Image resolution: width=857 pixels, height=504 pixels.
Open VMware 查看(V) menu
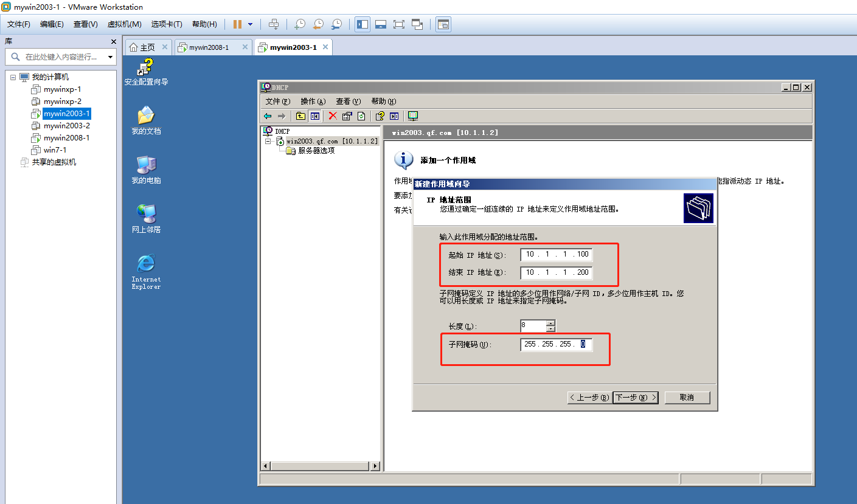click(x=85, y=24)
